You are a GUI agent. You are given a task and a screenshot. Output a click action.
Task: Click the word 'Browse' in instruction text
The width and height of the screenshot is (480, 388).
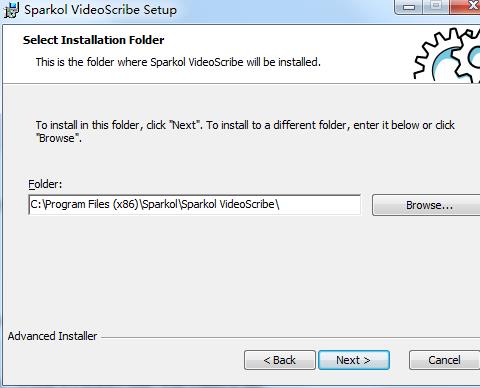(57, 138)
